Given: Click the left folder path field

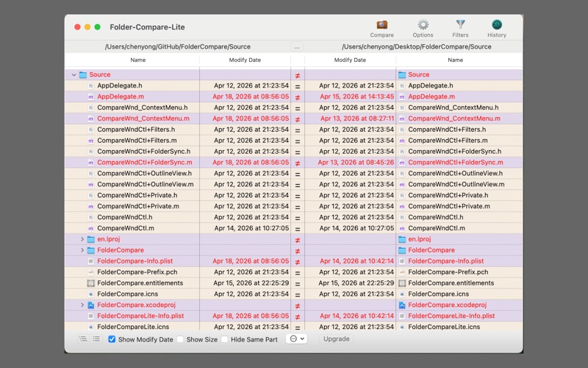Looking at the screenshot, I should (178, 46).
